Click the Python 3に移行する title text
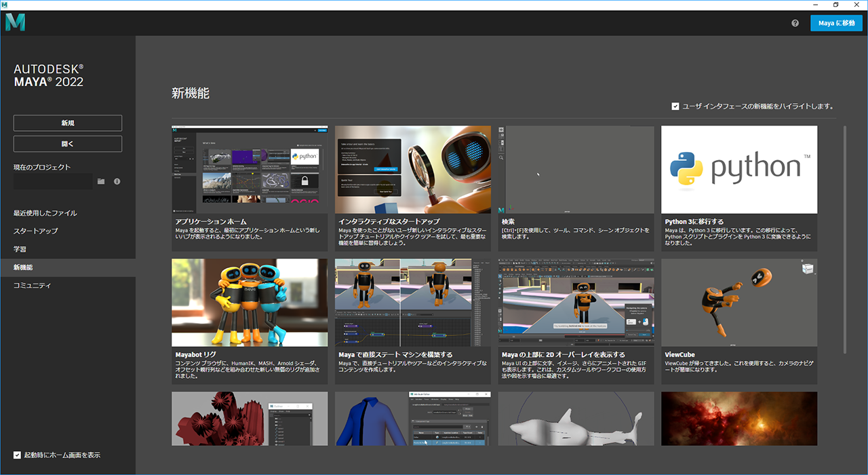The image size is (868, 475). 694,222
